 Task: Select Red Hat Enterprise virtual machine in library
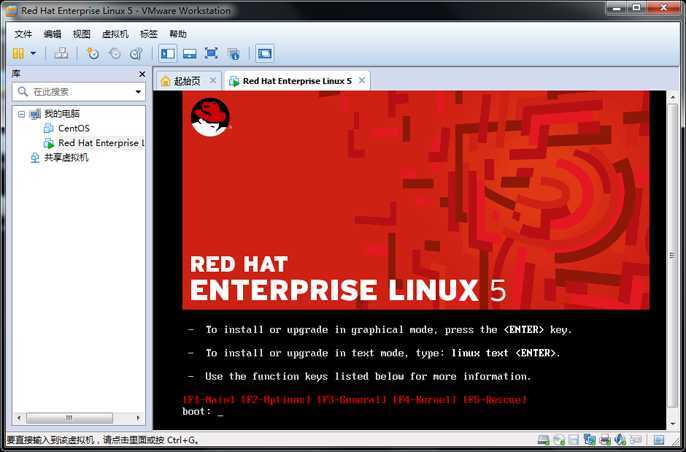pyautogui.click(x=101, y=143)
